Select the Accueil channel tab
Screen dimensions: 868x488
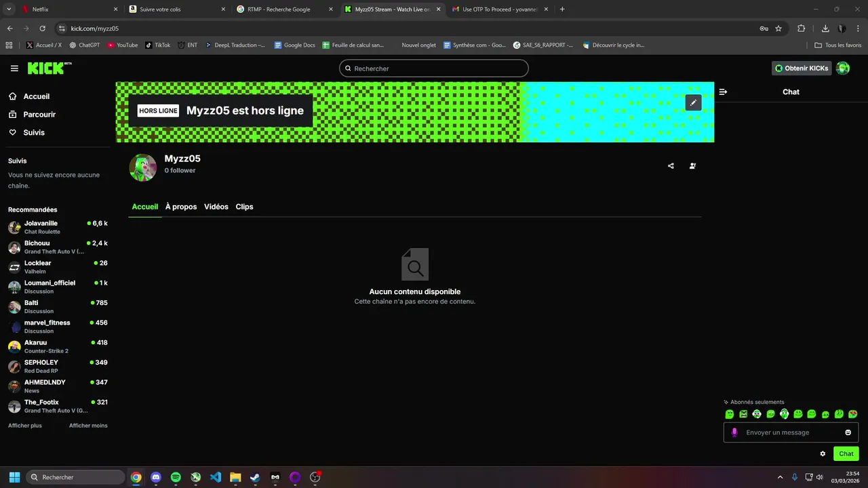click(x=145, y=207)
